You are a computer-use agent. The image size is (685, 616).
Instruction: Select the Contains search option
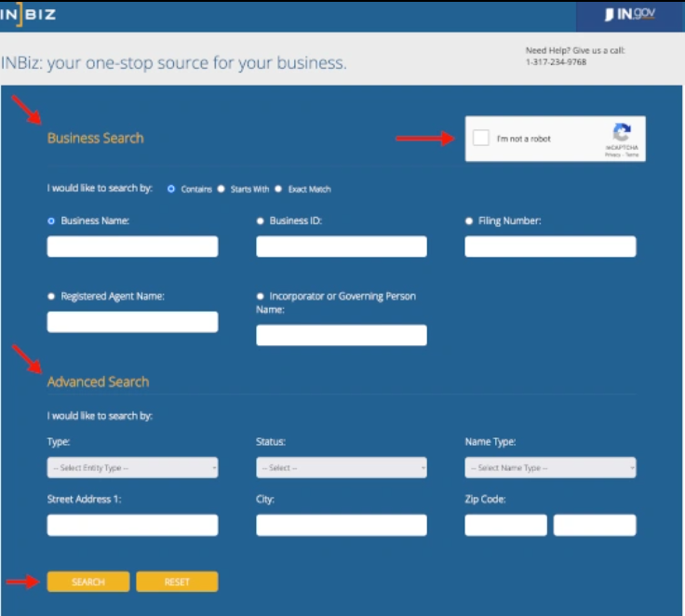click(x=171, y=189)
